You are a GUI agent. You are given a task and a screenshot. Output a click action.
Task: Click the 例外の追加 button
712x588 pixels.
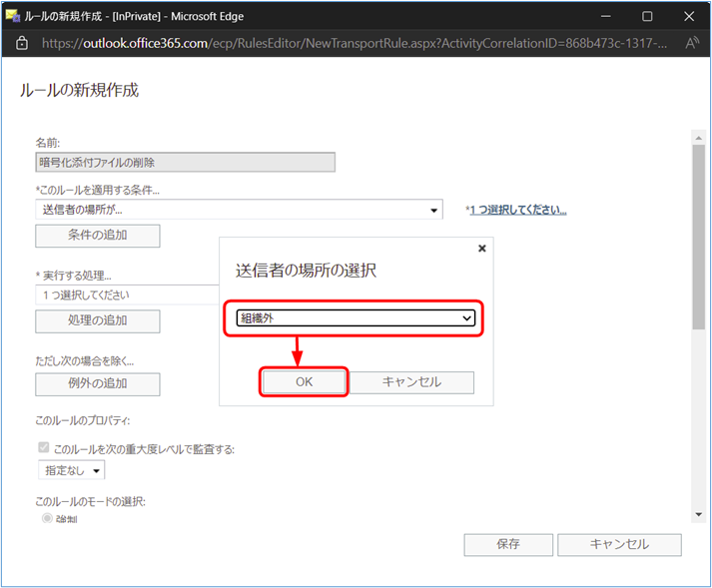pos(98,383)
